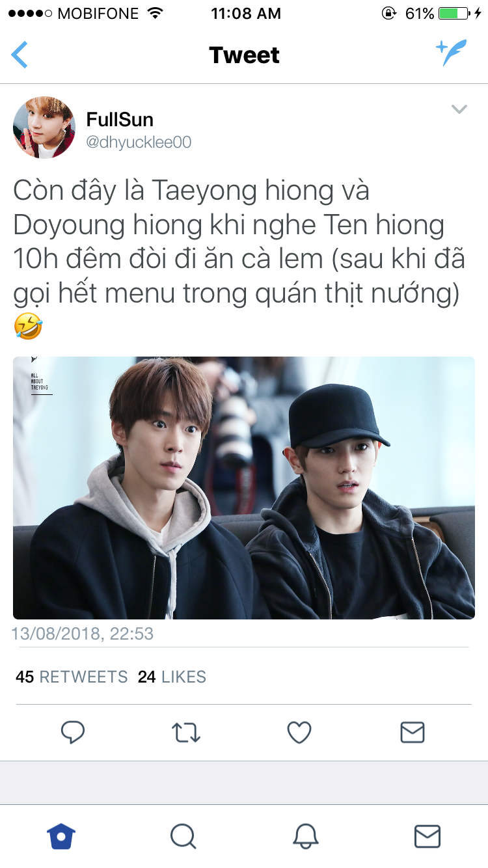The height and width of the screenshot is (868, 488).
Task: Expand tweet options with the down chevron
Action: [459, 109]
